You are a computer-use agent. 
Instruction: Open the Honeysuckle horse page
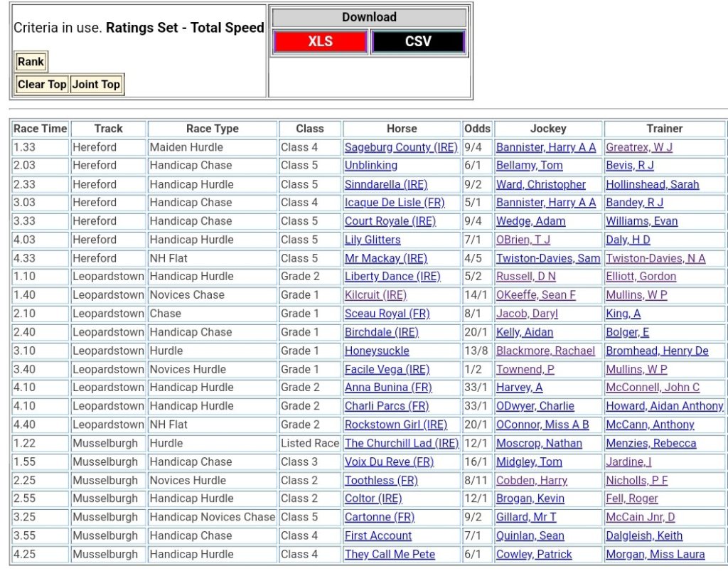pyautogui.click(x=377, y=351)
